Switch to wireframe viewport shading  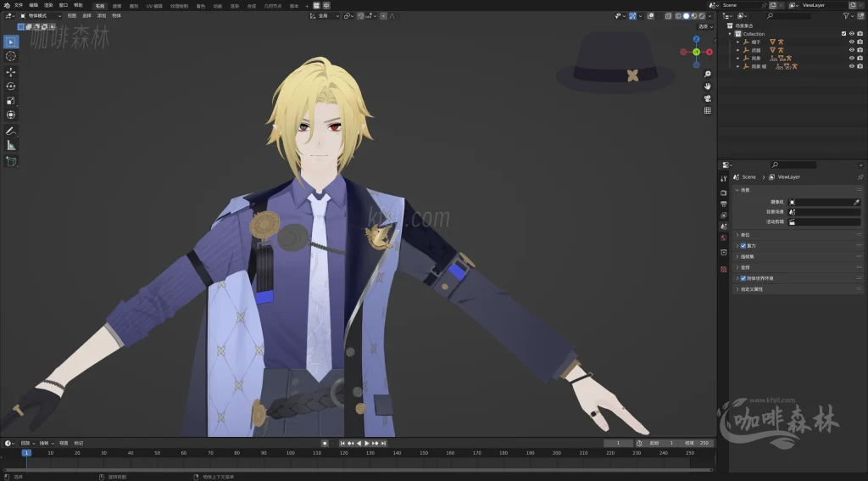coord(678,16)
